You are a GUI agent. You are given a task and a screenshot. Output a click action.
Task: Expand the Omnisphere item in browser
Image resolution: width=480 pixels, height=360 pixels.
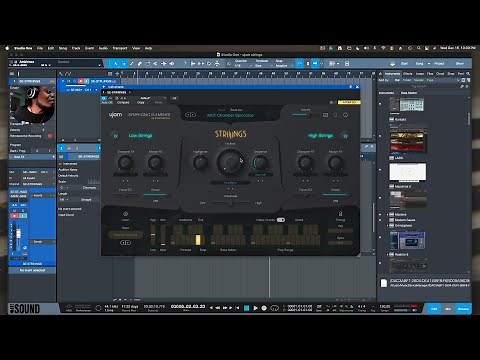tap(388, 226)
